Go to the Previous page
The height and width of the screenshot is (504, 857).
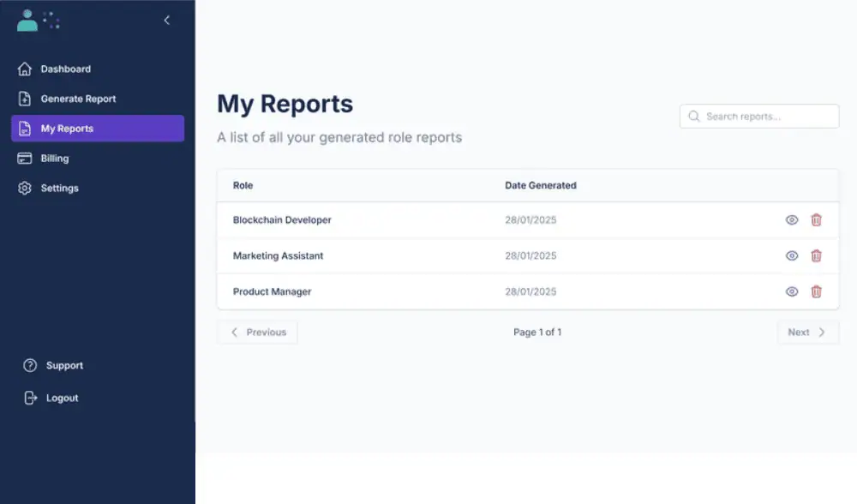coord(258,333)
